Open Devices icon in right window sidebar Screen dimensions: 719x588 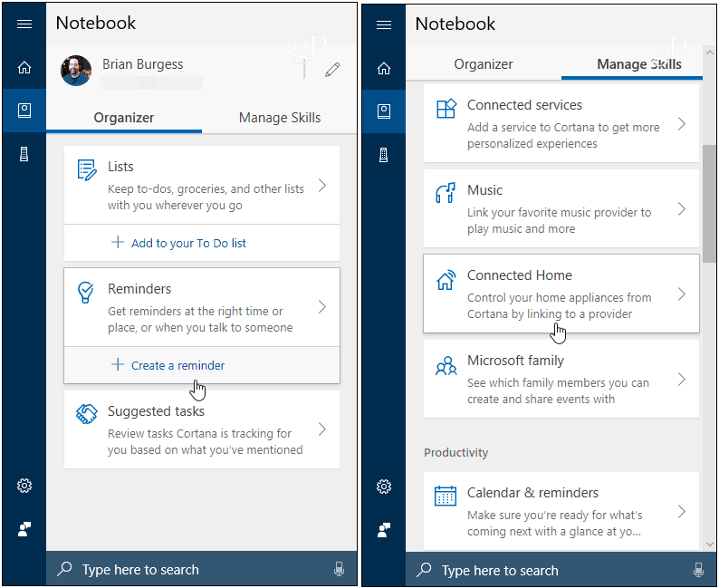coord(384,155)
